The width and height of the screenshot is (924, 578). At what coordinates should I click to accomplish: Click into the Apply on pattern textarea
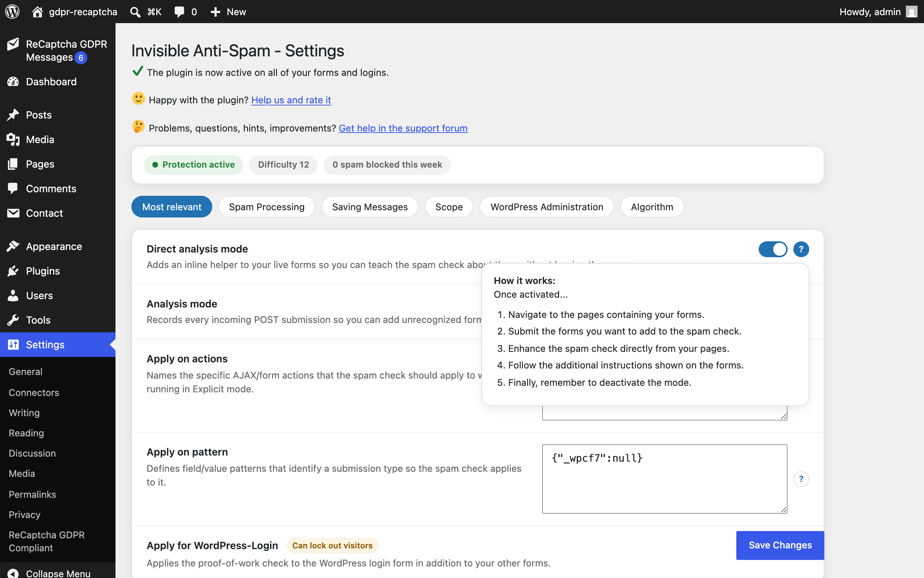664,479
